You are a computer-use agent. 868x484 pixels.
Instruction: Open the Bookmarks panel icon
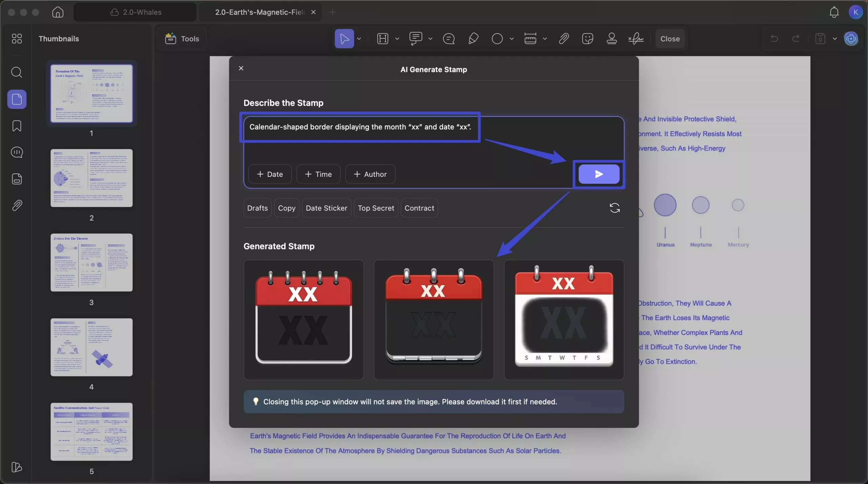coord(17,126)
